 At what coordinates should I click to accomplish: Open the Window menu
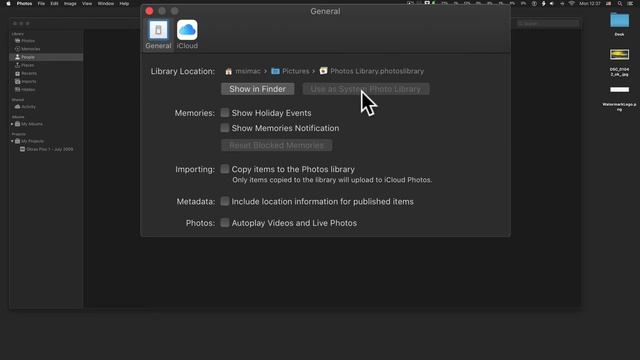pos(106,4)
